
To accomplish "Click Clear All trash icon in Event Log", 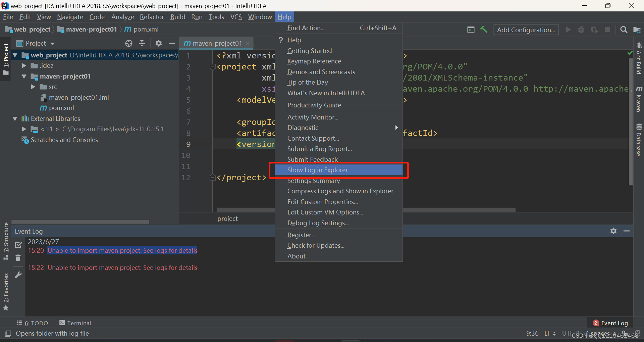I will (x=18, y=258).
